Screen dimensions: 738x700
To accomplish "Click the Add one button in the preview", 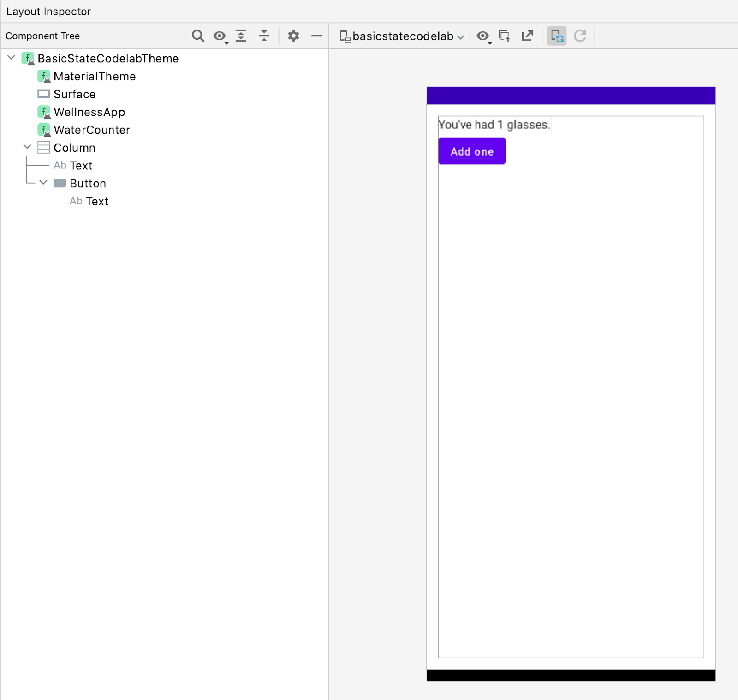I will [471, 151].
